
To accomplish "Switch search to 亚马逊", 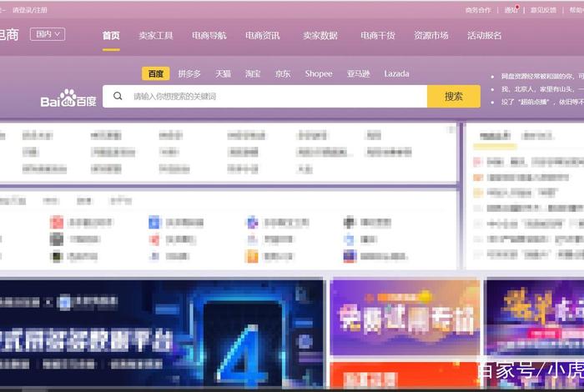I will (358, 73).
